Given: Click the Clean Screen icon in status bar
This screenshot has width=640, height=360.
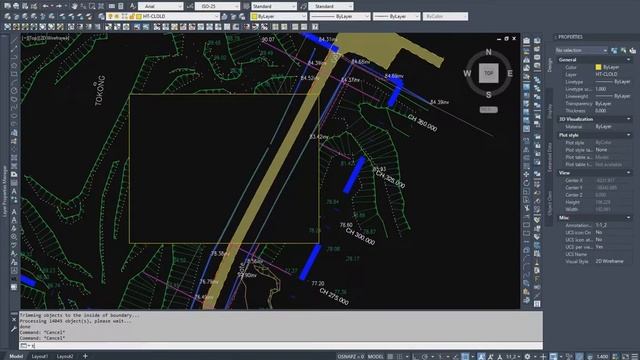Looking at the screenshot, I should click(x=626, y=356).
